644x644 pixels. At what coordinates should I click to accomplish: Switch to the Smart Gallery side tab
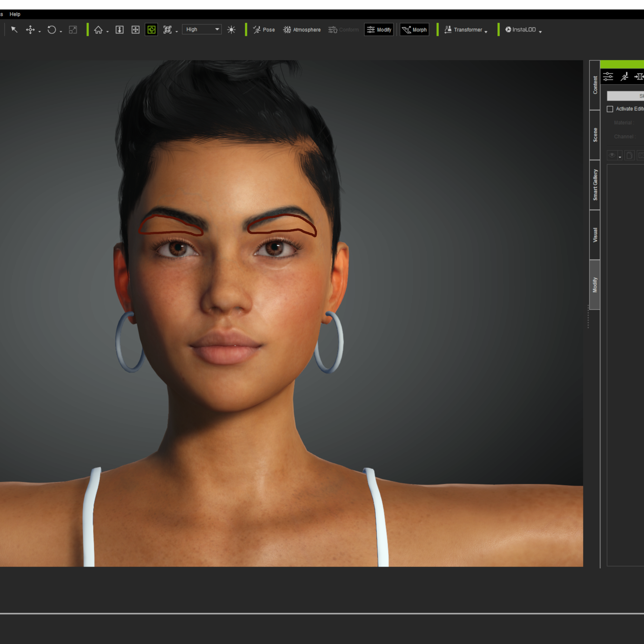point(595,185)
